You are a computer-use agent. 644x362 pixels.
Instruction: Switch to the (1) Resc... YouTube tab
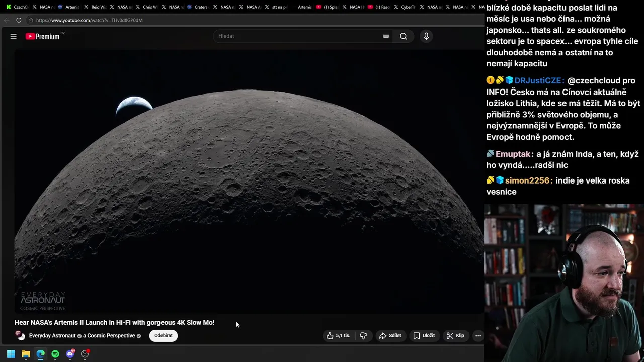point(379,7)
